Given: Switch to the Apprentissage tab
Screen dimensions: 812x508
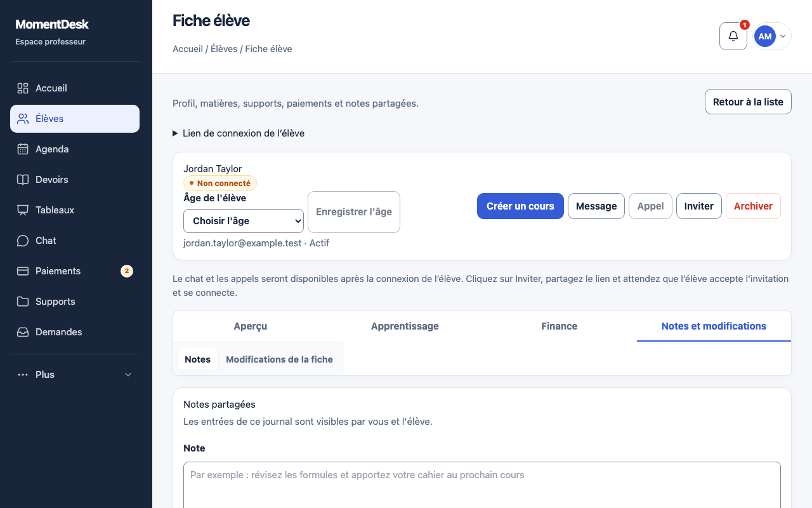Looking at the screenshot, I should click(x=405, y=326).
